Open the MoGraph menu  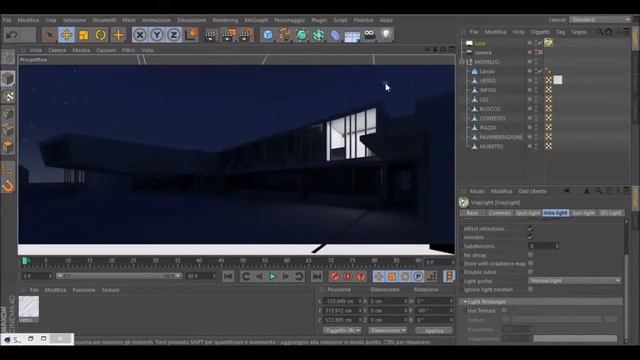pyautogui.click(x=256, y=20)
